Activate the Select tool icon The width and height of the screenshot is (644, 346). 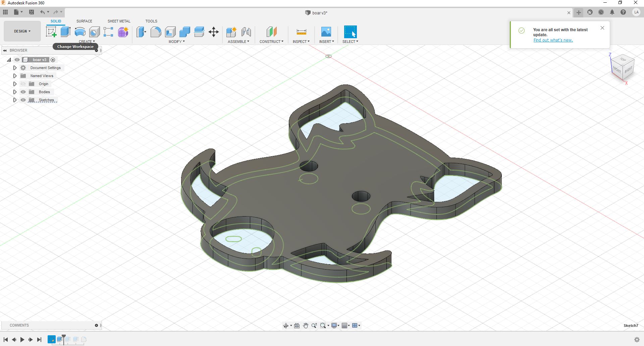coord(350,32)
